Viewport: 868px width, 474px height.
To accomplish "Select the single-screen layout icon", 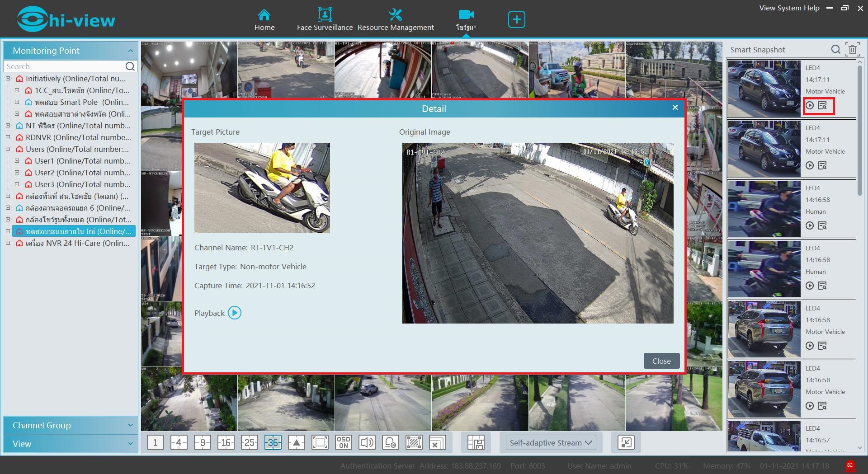I will pyautogui.click(x=155, y=443).
